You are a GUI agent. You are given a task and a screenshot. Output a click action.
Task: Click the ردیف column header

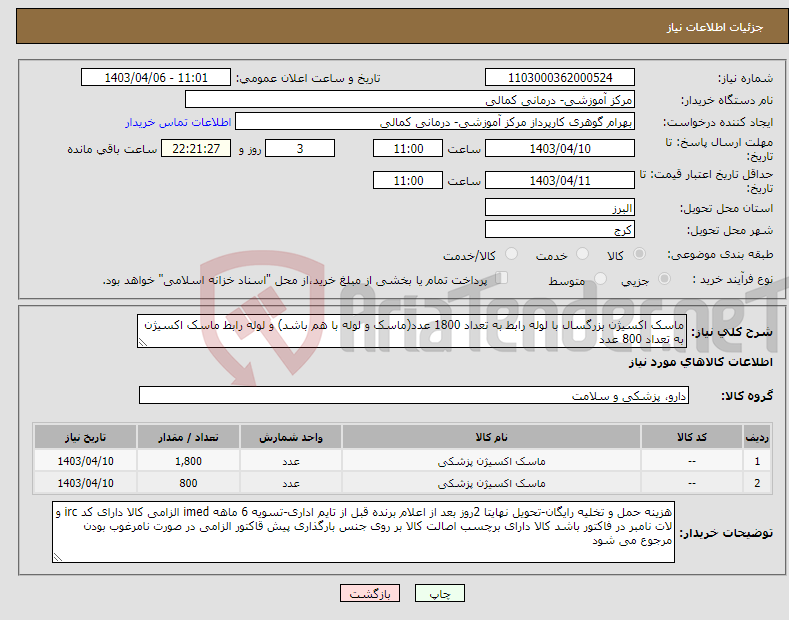757,437
